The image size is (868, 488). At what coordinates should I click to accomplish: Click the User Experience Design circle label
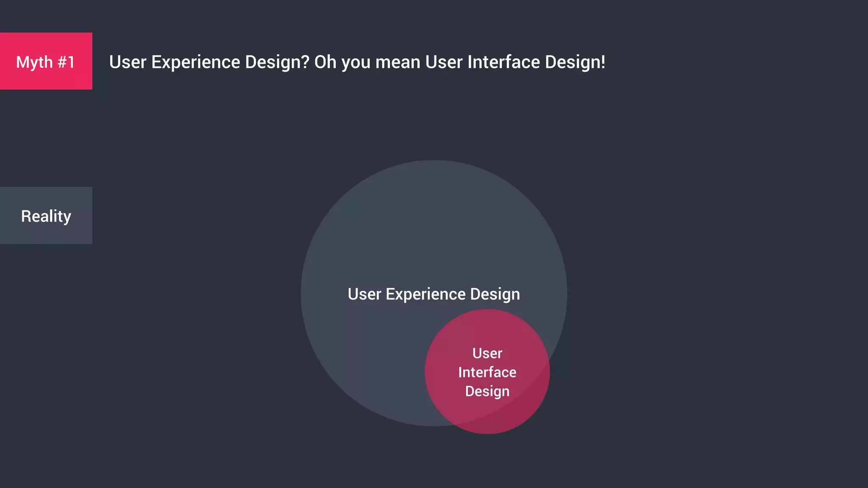[434, 294]
